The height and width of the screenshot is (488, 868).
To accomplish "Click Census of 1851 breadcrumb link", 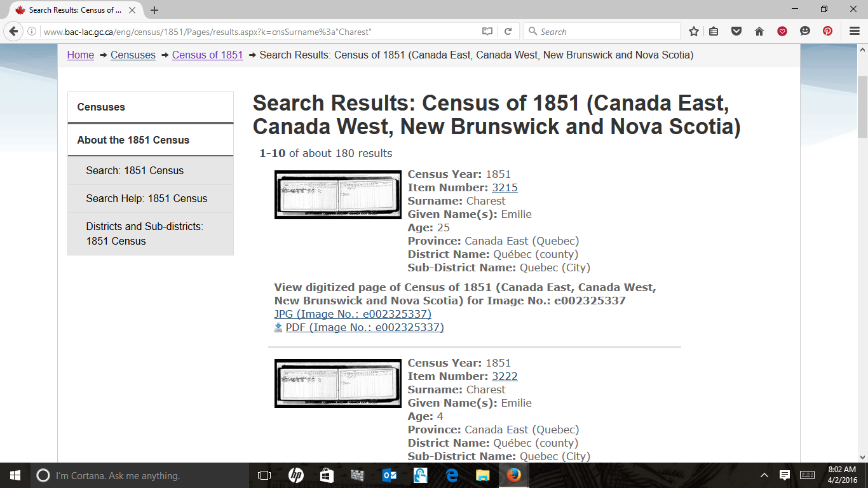I will click(x=208, y=55).
